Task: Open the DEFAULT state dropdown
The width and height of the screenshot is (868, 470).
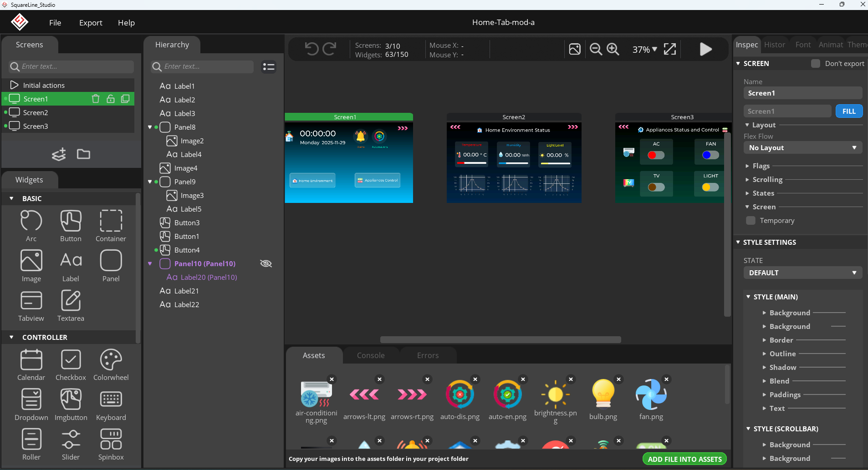Action: pos(802,273)
